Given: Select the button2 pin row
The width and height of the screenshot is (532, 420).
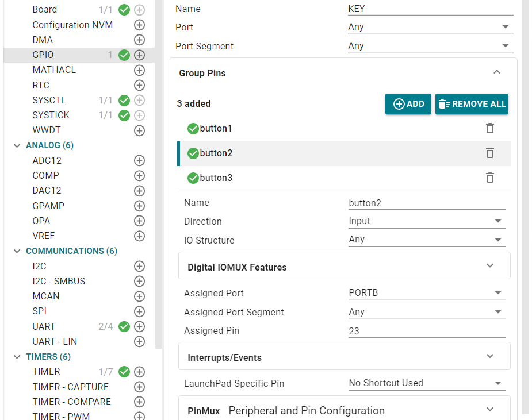Looking at the screenshot, I should 344,153.
